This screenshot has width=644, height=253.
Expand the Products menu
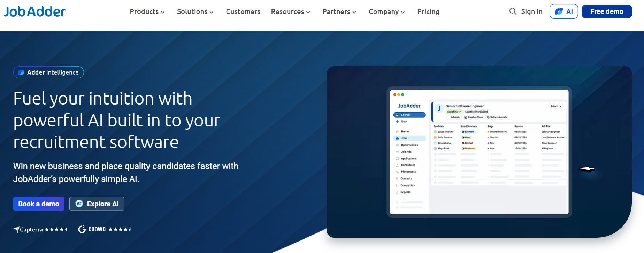147,11
